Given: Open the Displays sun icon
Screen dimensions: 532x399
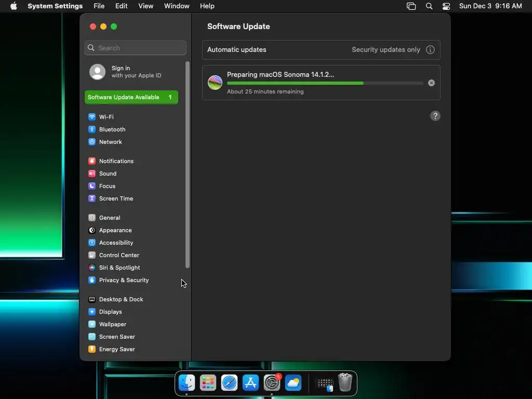Looking at the screenshot, I should tap(92, 312).
